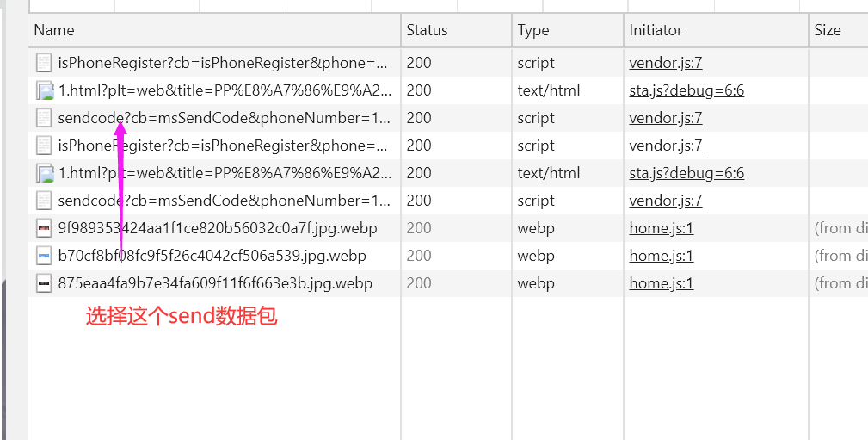Sort requests by the Size column header
Screen dimensions: 868x440
(827, 30)
